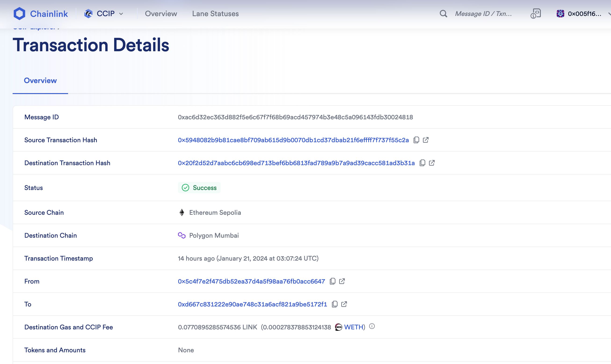This screenshot has width=611, height=364.
Task: Open the From address link
Action: [251, 281]
